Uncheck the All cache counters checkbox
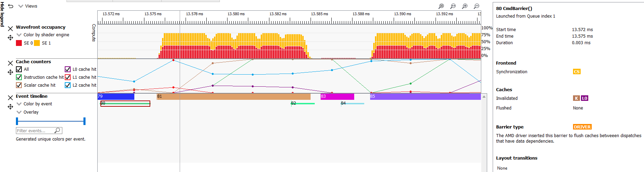 pyautogui.click(x=19, y=69)
